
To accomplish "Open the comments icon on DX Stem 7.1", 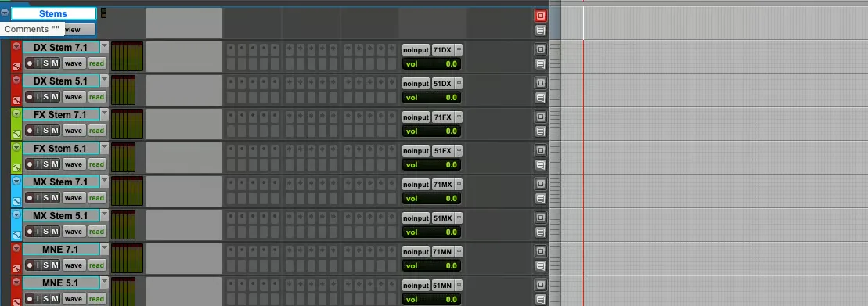I will pyautogui.click(x=540, y=64).
